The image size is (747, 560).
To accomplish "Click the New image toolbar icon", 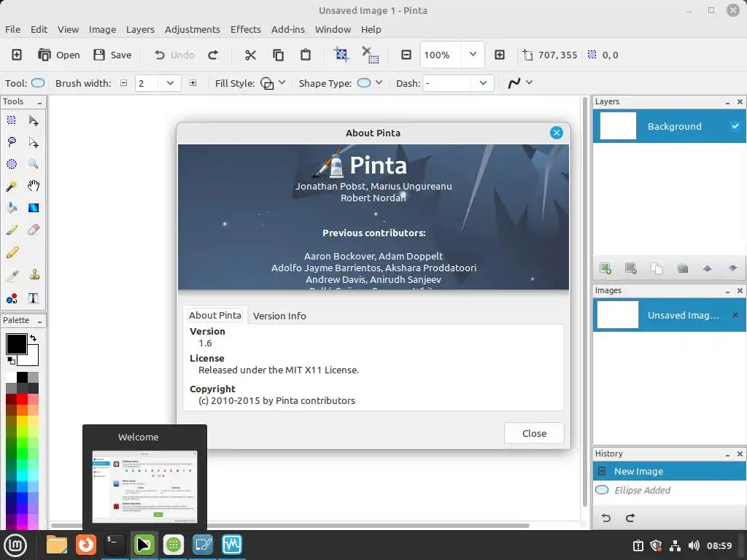I will [17, 55].
